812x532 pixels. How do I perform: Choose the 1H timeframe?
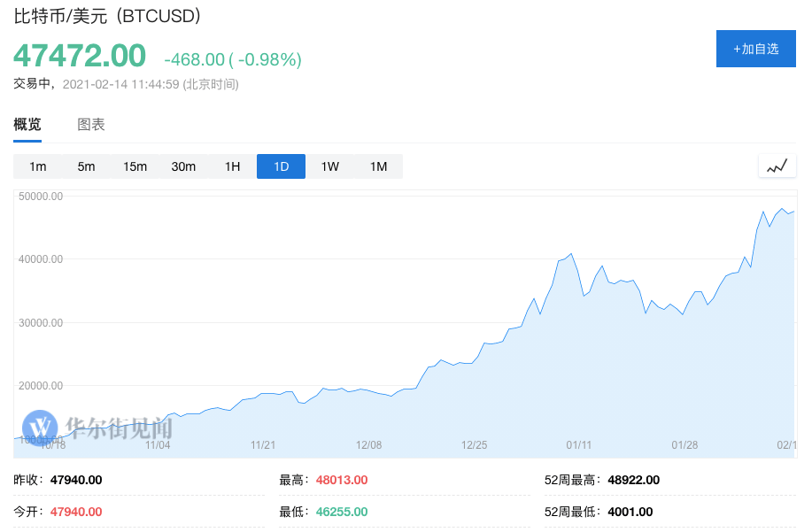coord(232,166)
